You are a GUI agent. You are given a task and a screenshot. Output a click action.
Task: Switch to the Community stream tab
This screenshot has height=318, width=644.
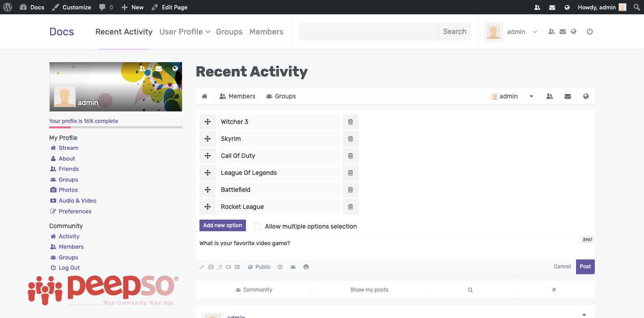point(254,290)
